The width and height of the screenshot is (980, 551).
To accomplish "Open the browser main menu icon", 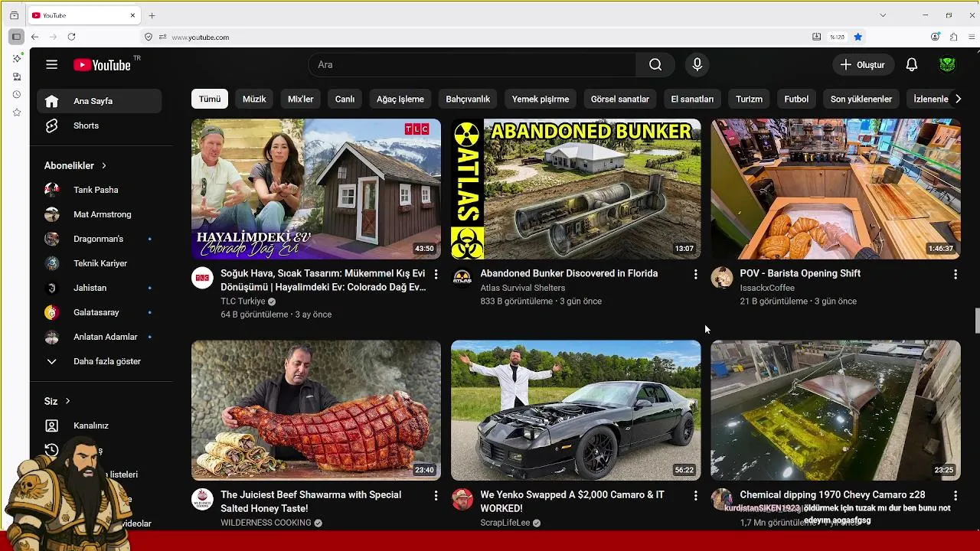I will click(x=972, y=37).
